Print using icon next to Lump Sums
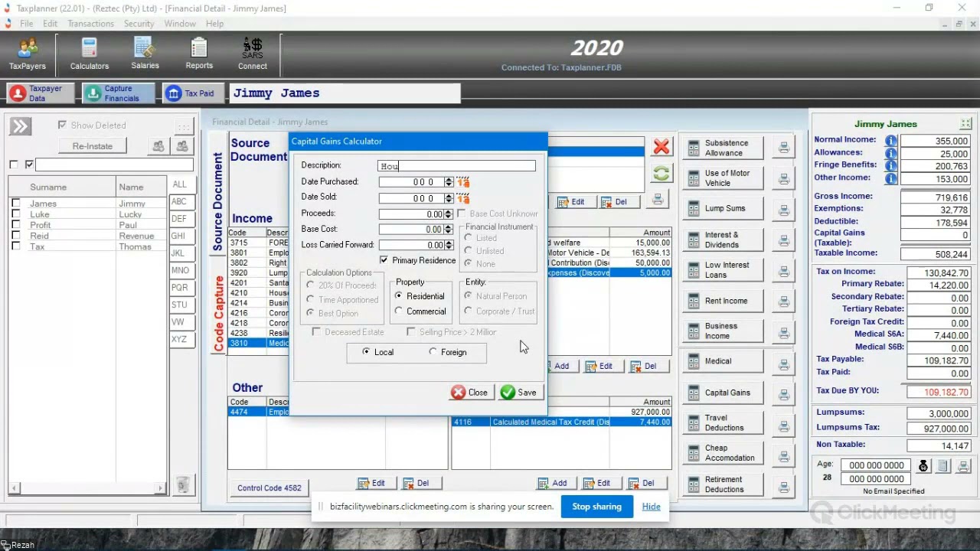This screenshot has height=551, width=980. [x=784, y=210]
